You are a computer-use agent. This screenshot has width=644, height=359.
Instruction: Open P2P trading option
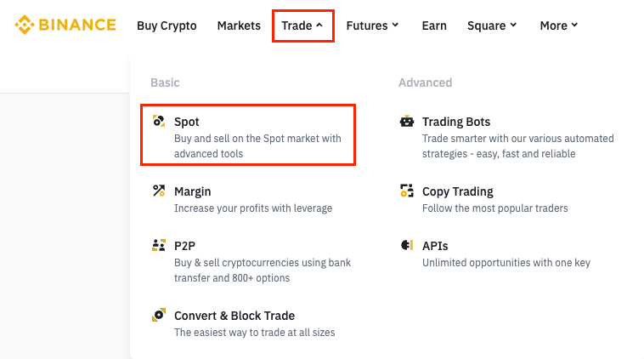coord(186,246)
